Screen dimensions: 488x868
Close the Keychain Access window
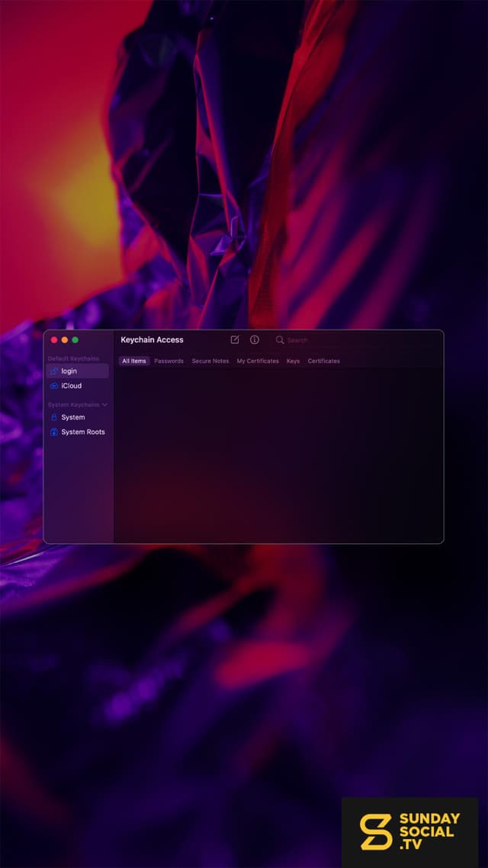click(54, 340)
